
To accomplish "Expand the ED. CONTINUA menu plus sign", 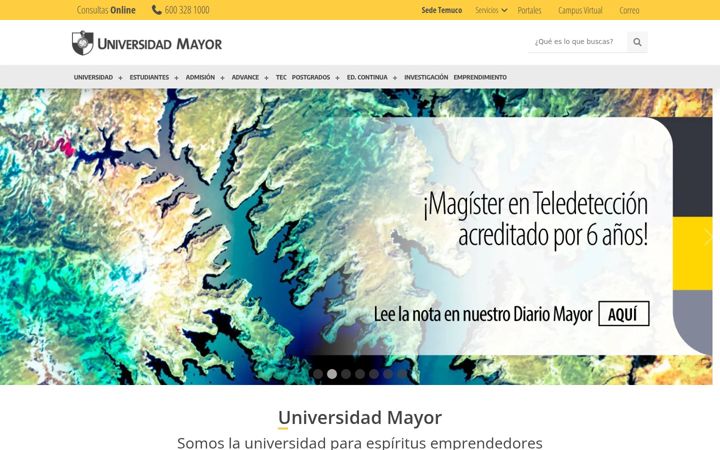I will (x=395, y=78).
